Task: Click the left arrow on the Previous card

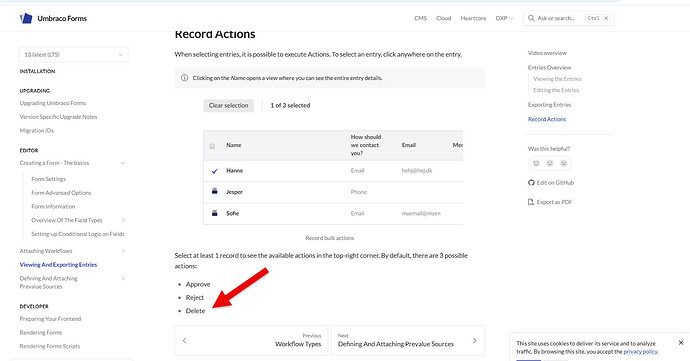Action: (x=184, y=340)
